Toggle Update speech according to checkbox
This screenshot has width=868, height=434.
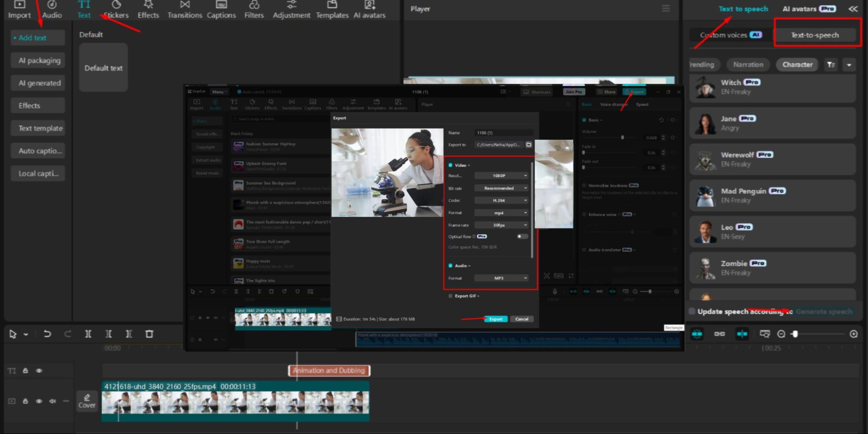[692, 311]
